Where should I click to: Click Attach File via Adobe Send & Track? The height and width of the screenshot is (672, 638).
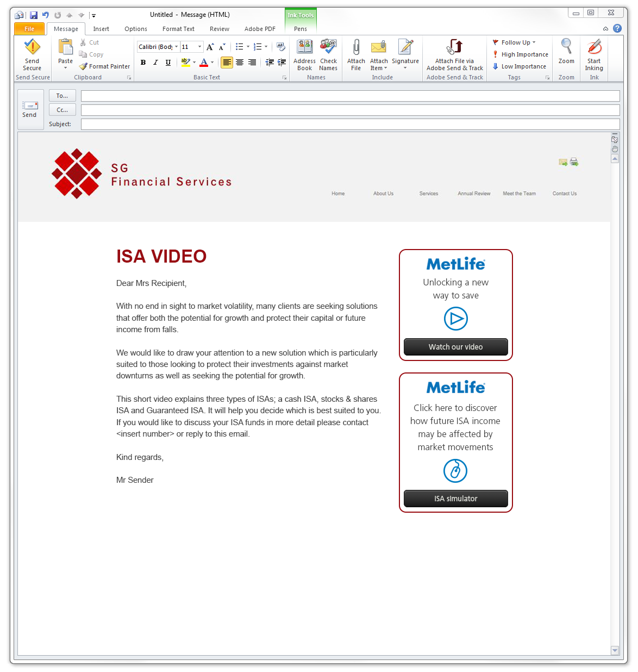[x=455, y=55]
